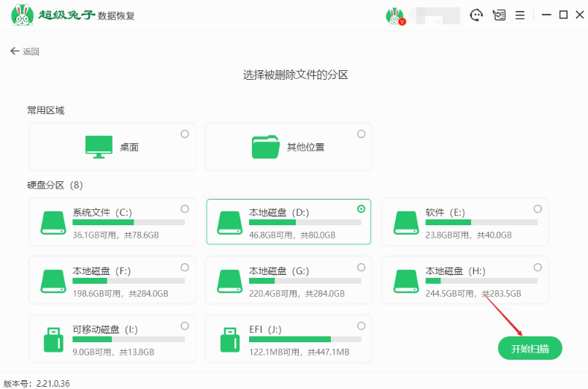Screen dimensions: 588x389
Task: Select the EFI (J:) radio button
Action: coord(361,326)
